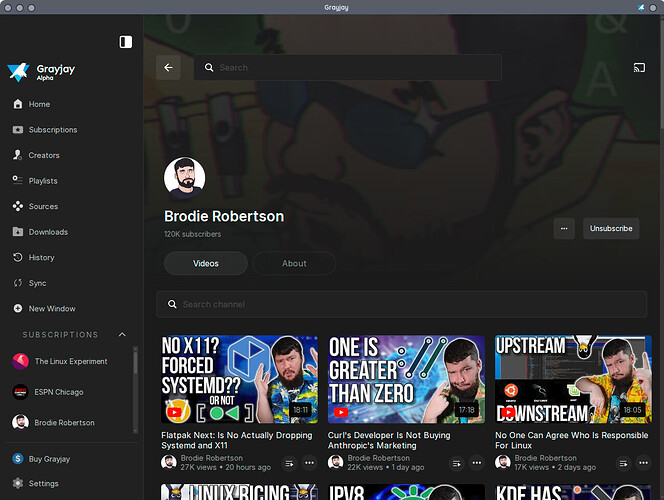Open the IPv8 video thumbnail
The height and width of the screenshot is (500, 664).
click(x=406, y=492)
